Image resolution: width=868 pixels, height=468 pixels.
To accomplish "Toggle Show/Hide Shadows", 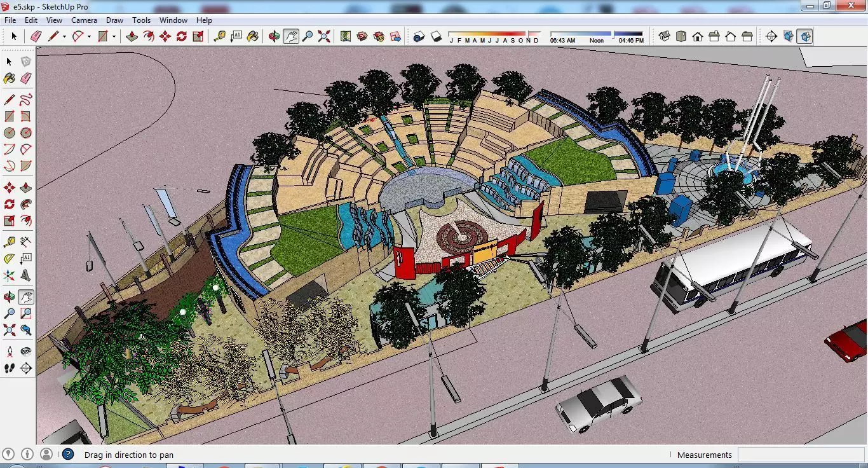I will pos(436,37).
